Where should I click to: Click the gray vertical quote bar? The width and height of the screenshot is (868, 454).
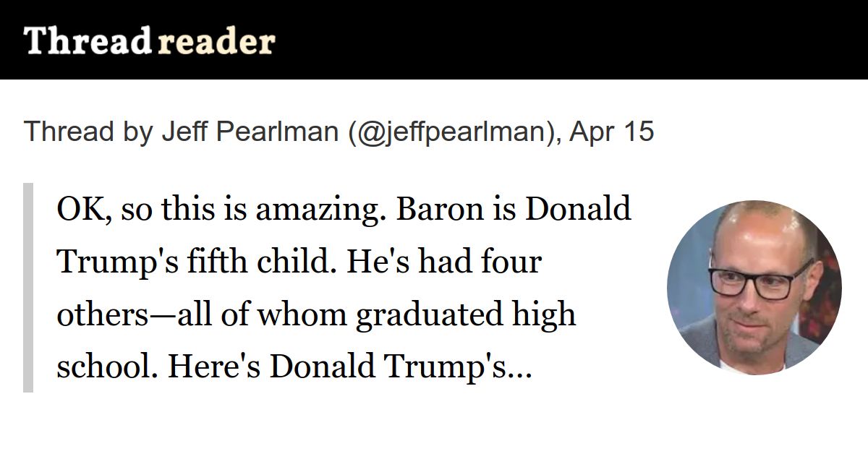pyautogui.click(x=28, y=287)
